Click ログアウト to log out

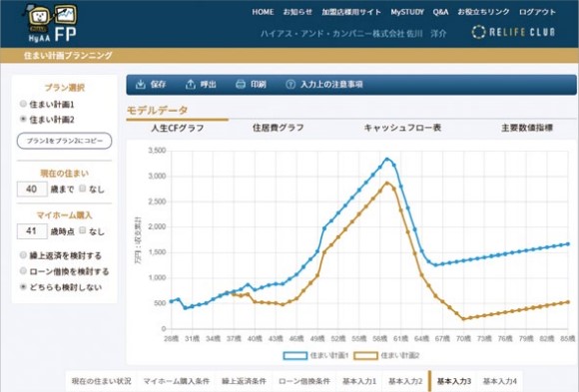pos(537,12)
